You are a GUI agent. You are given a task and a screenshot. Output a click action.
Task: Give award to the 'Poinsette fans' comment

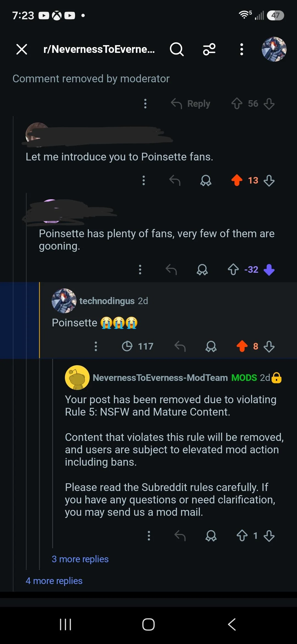[x=206, y=181]
